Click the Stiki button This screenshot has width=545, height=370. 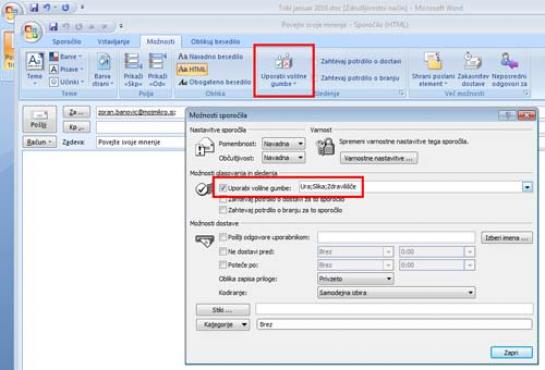click(223, 310)
